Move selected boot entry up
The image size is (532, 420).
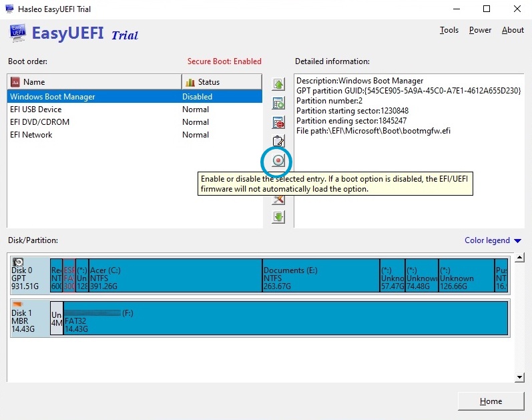click(x=278, y=84)
